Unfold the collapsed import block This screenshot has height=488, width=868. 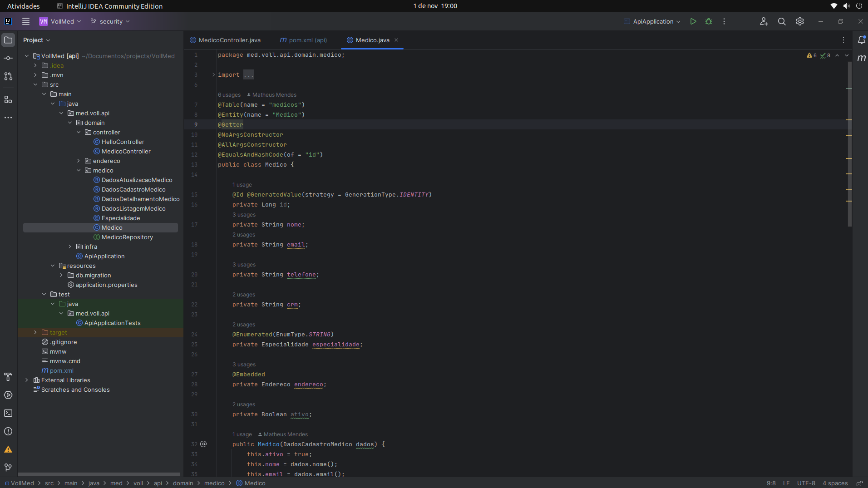[214, 75]
